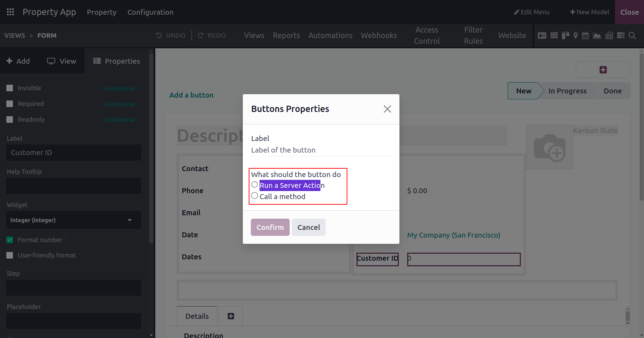
Task: Click the camera image placeholder
Action: click(550, 147)
